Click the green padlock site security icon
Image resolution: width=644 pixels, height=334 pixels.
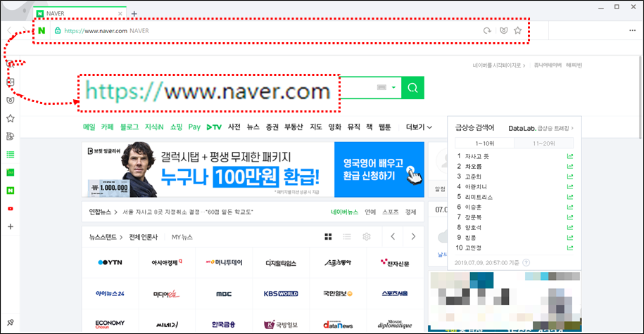pos(58,31)
